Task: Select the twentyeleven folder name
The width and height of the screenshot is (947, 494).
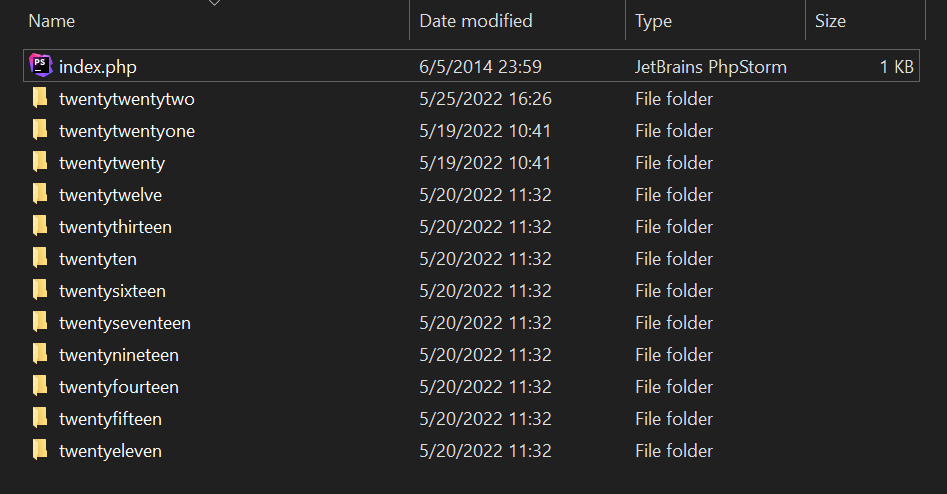Action: (110, 451)
